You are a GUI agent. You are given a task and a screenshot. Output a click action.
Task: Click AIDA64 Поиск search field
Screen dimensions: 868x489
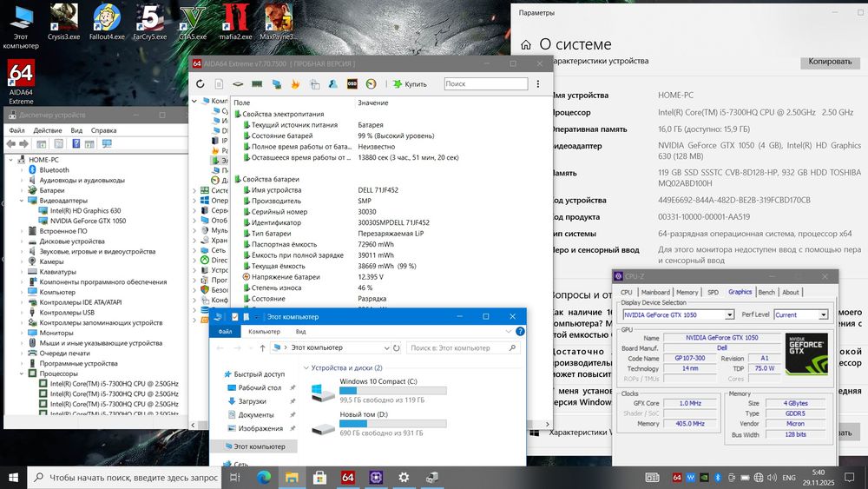[485, 84]
